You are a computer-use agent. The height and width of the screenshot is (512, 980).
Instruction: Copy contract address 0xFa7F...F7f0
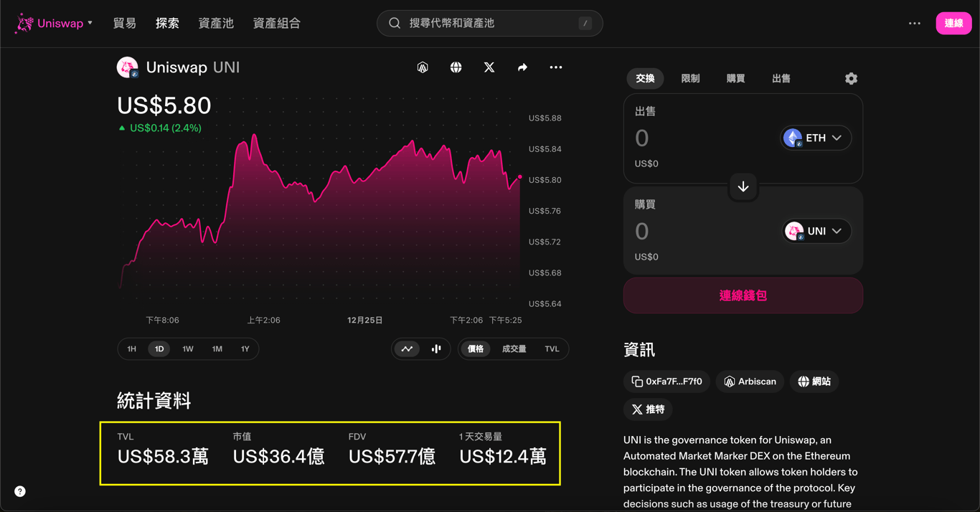[666, 381]
